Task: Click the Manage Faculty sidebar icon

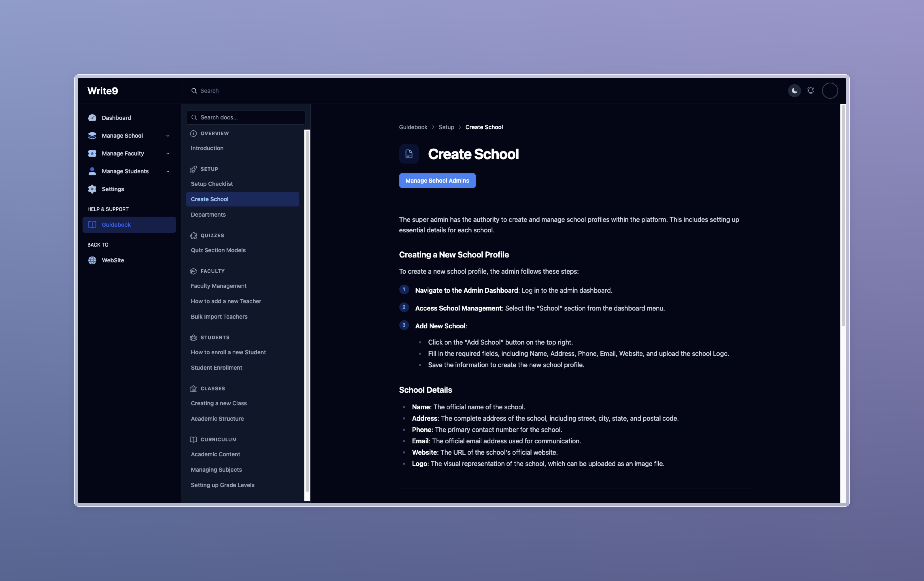Action: click(x=92, y=154)
